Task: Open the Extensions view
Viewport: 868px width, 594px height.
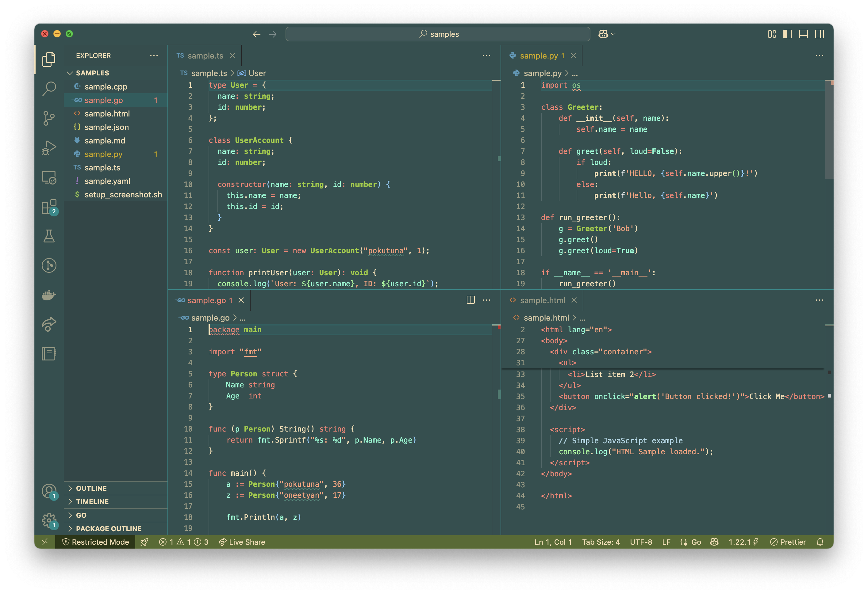Action: [x=49, y=207]
